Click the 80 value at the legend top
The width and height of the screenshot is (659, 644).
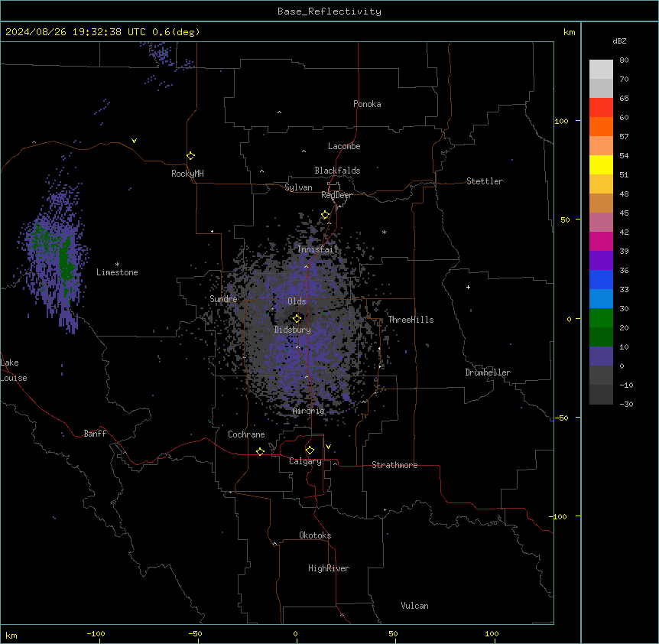[624, 60]
